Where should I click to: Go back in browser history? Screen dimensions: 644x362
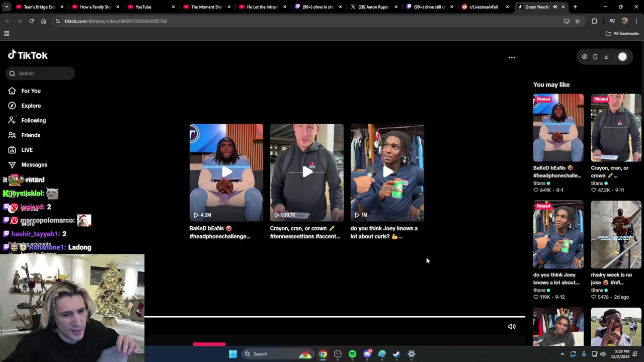point(7,21)
